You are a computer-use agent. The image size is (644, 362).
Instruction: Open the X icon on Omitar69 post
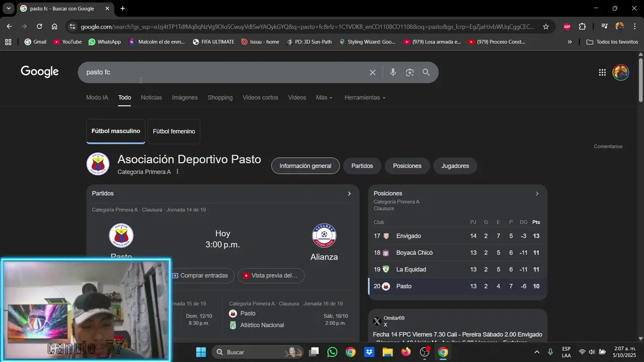pos(377,321)
